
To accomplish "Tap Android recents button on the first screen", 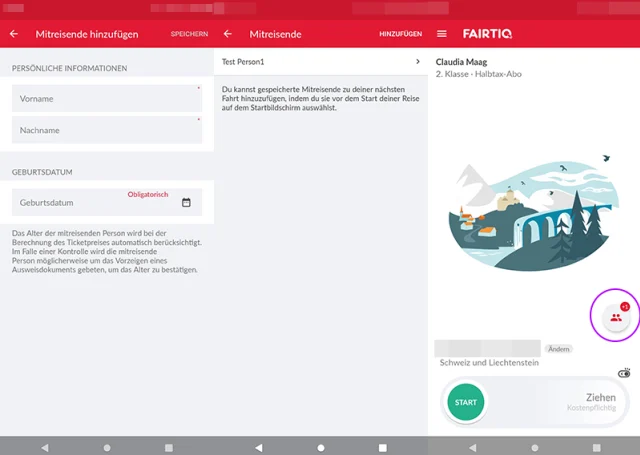I will [x=169, y=448].
